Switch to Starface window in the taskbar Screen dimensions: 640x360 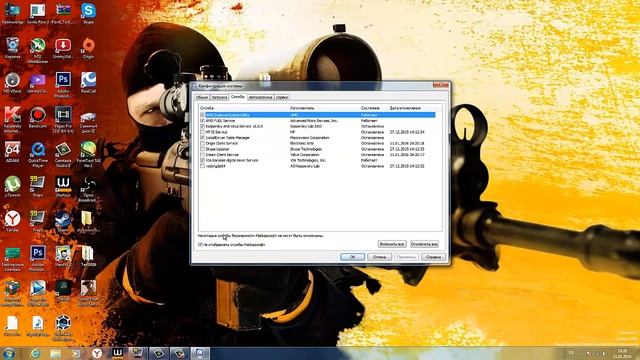click(118, 353)
